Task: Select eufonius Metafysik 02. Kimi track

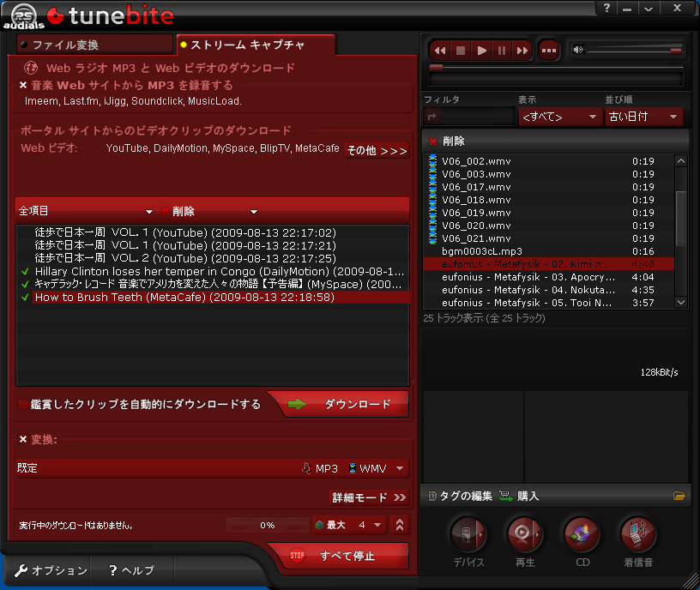Action: [x=548, y=264]
